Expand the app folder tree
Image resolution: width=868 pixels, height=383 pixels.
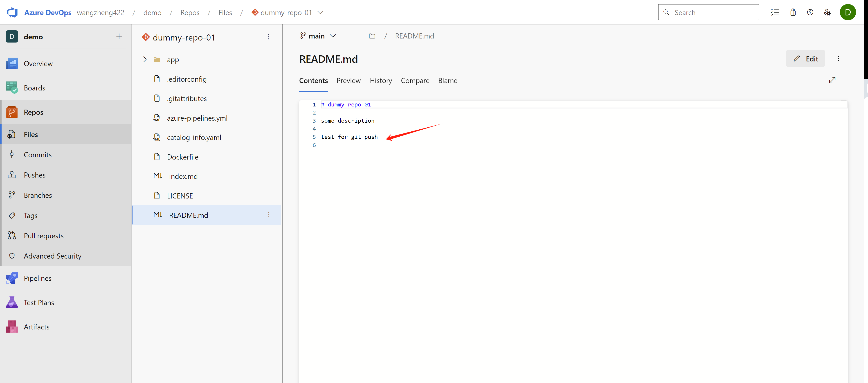(x=145, y=60)
